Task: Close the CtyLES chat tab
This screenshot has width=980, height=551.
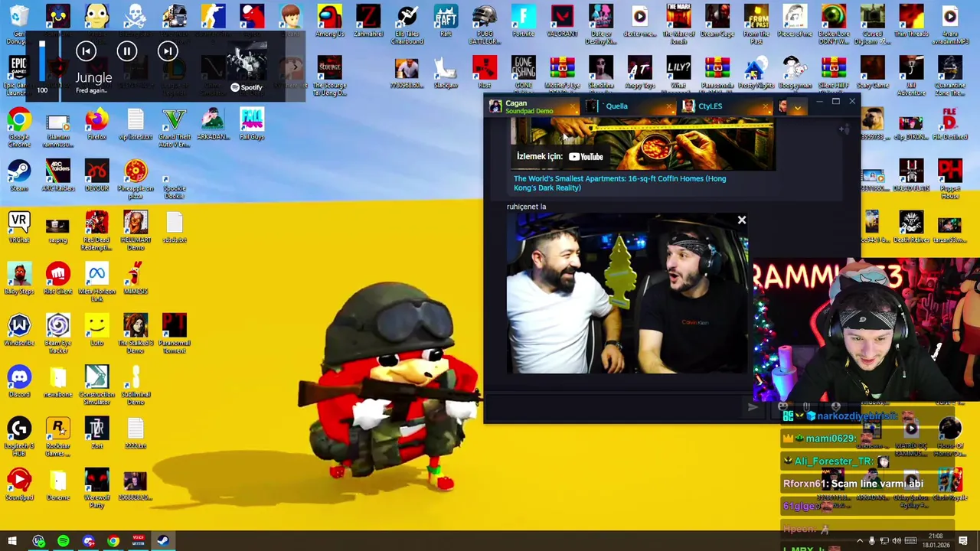Action: 766,106
